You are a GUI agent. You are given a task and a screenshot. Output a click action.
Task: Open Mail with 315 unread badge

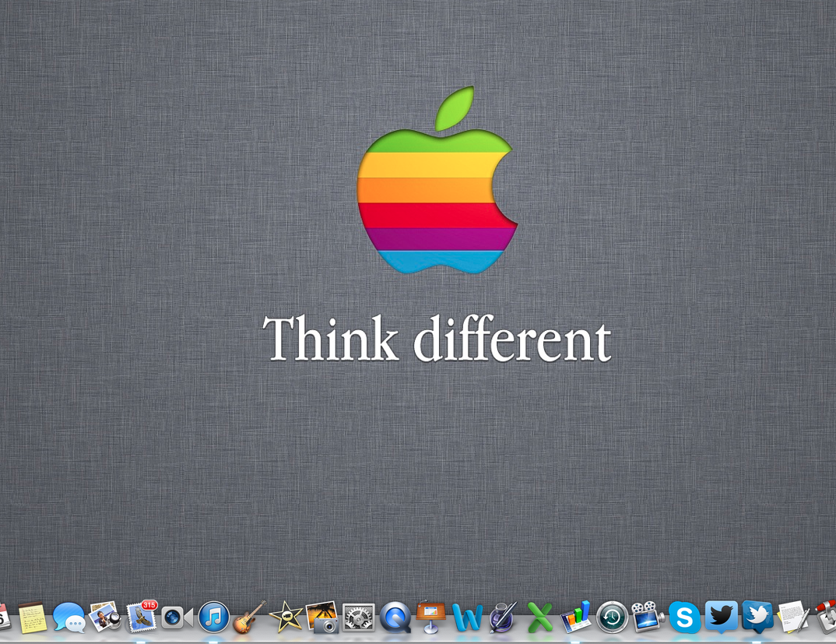pos(142,618)
